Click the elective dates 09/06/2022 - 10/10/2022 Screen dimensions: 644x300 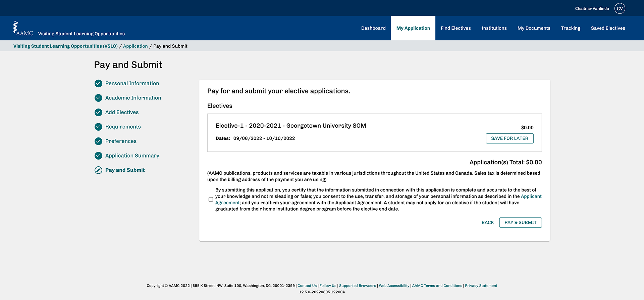(264, 138)
